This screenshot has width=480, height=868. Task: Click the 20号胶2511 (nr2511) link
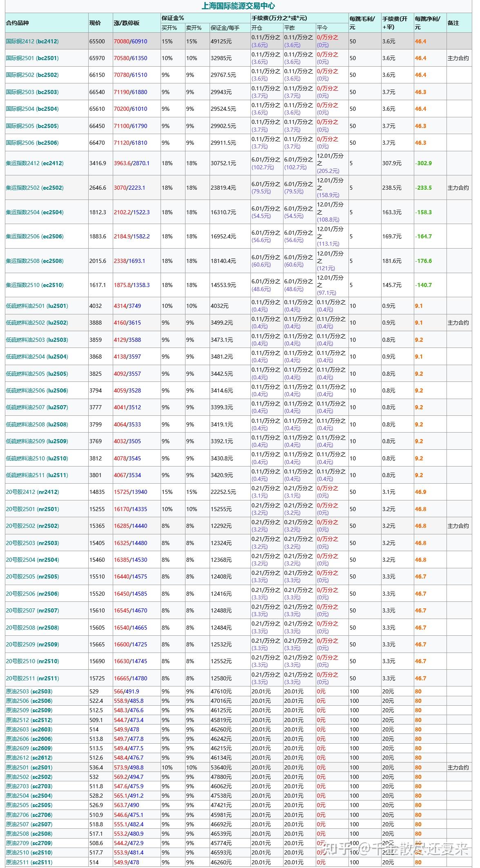[32, 678]
